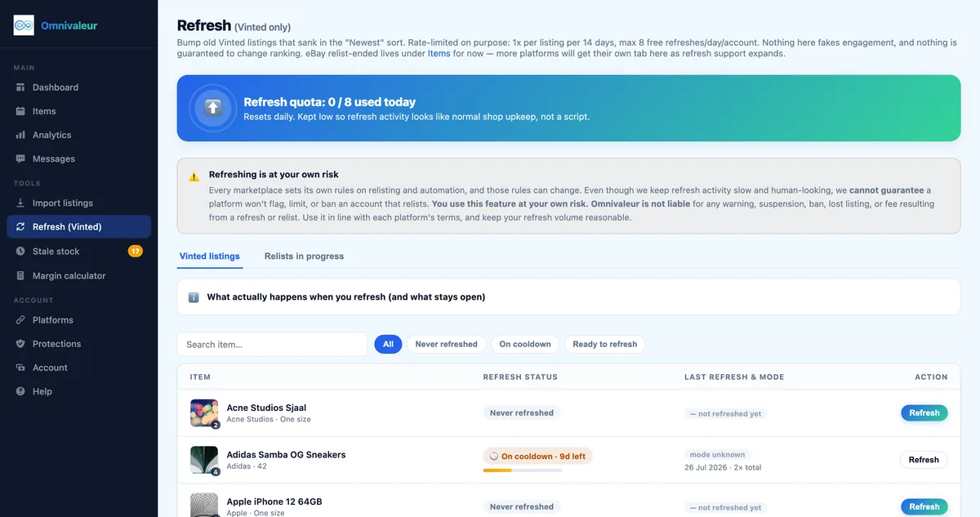The height and width of the screenshot is (517, 980).
Task: Click the 'mode unknown' label
Action: [717, 455]
